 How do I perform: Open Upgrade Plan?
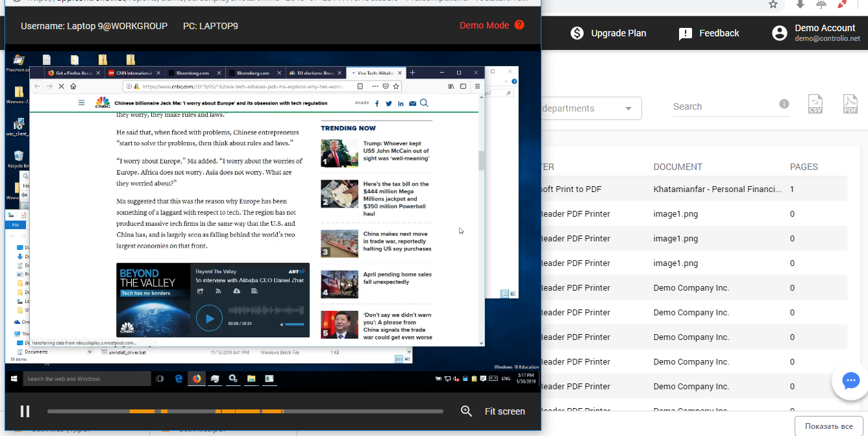608,33
